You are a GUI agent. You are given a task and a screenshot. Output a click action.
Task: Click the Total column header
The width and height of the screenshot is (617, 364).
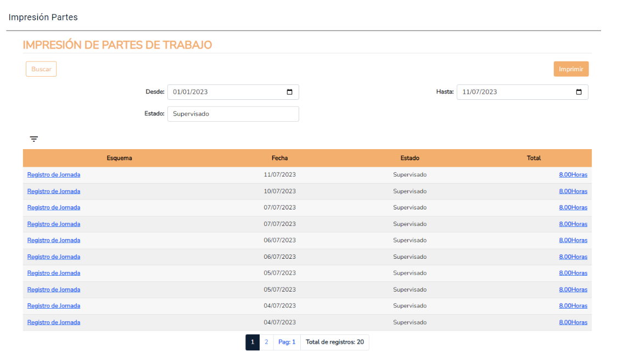[x=534, y=158]
